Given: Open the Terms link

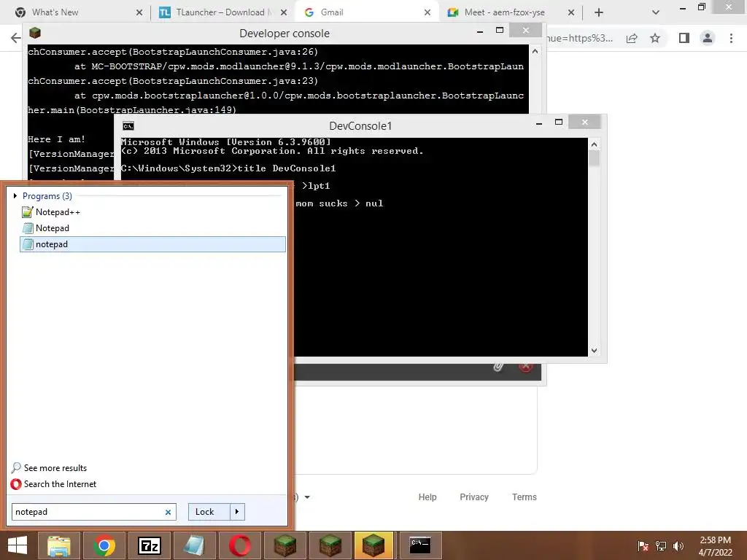Looking at the screenshot, I should click(x=524, y=497).
